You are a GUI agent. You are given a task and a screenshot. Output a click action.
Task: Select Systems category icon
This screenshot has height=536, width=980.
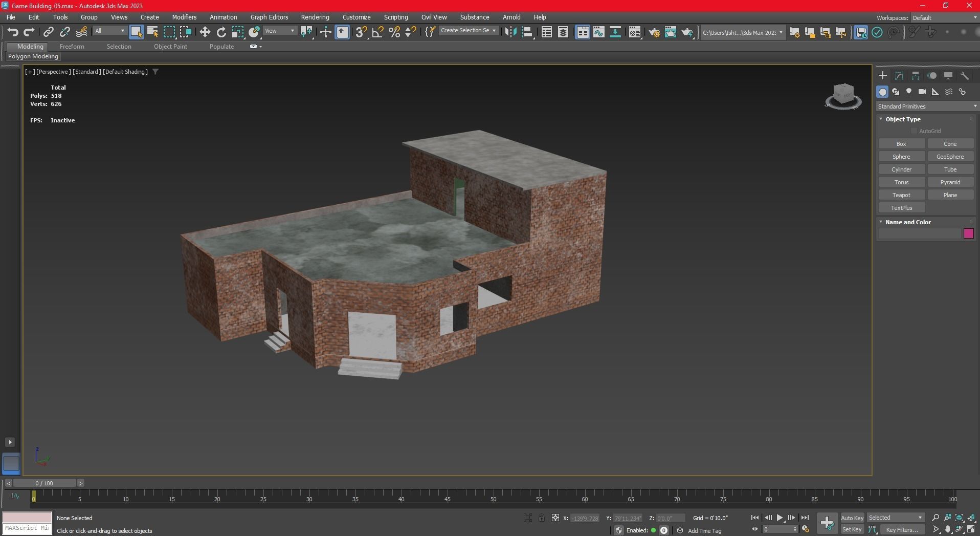962,92
